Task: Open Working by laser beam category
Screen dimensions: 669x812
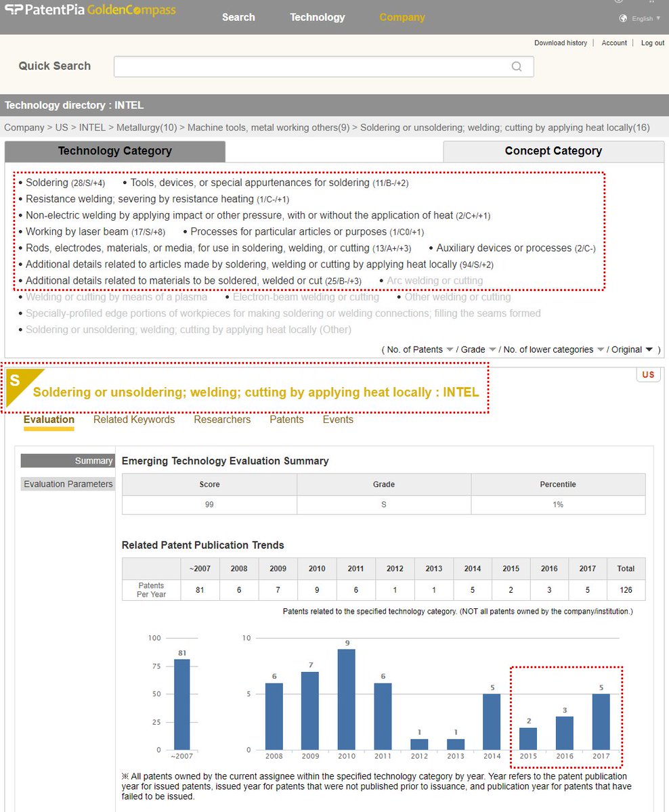Action: pos(95,231)
